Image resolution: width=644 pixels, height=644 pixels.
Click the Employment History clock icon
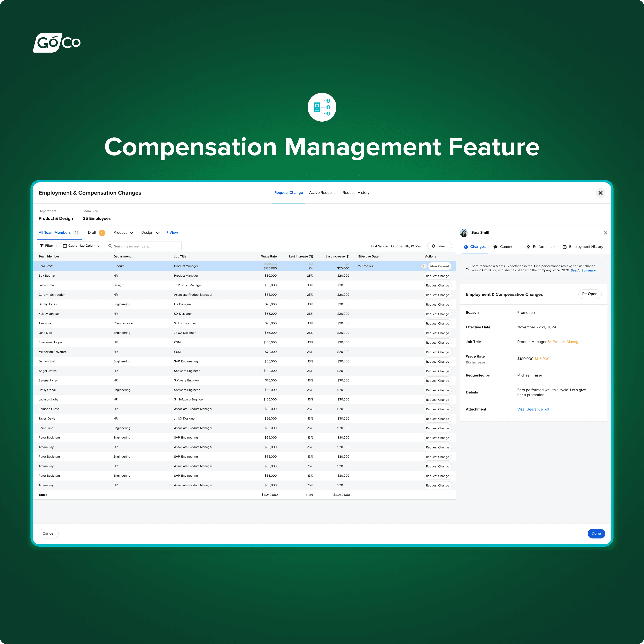(564, 247)
